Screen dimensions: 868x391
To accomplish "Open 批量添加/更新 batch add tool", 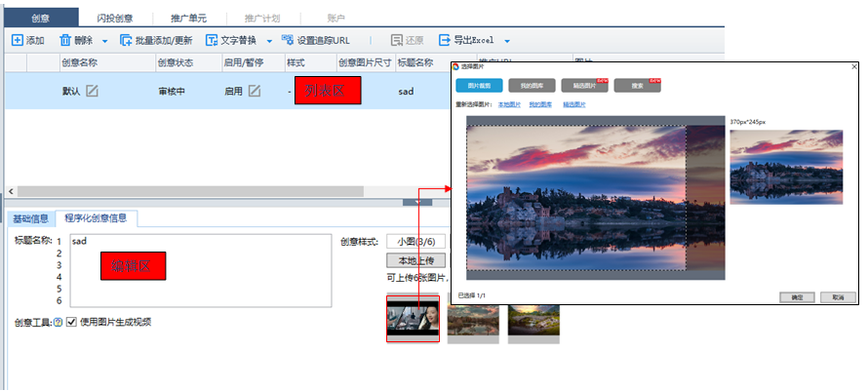I will point(126,40).
